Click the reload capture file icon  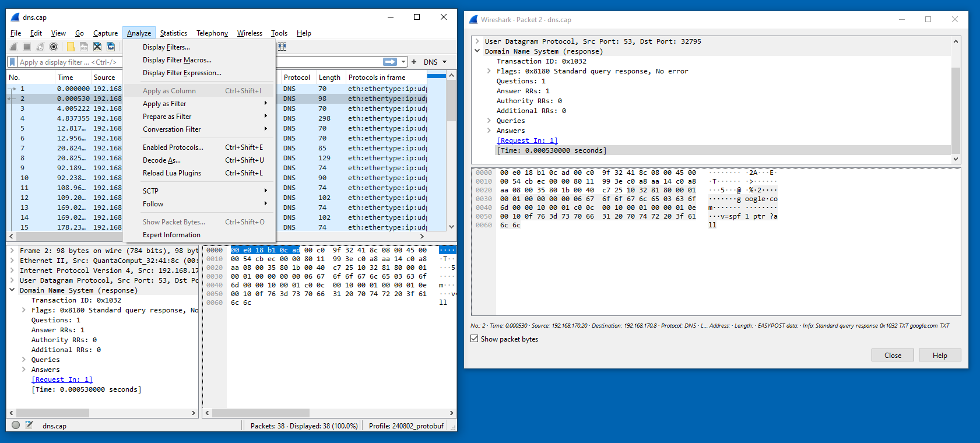coord(111,47)
